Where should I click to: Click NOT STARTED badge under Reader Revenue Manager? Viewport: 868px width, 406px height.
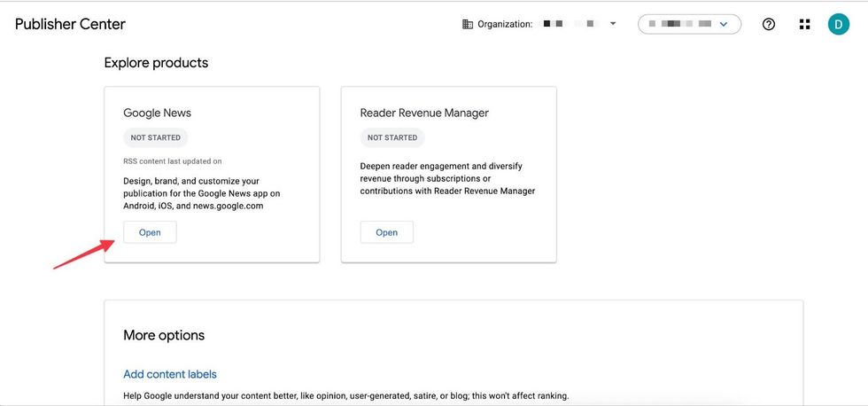[x=392, y=137]
